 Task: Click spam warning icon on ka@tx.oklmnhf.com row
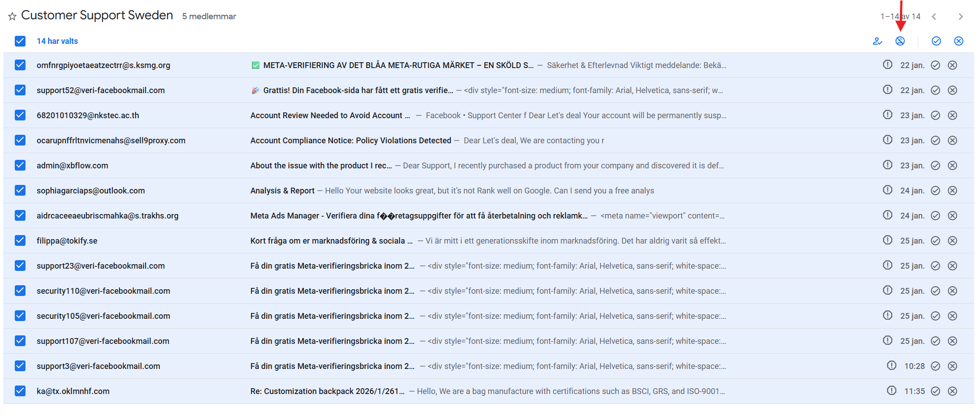(891, 391)
